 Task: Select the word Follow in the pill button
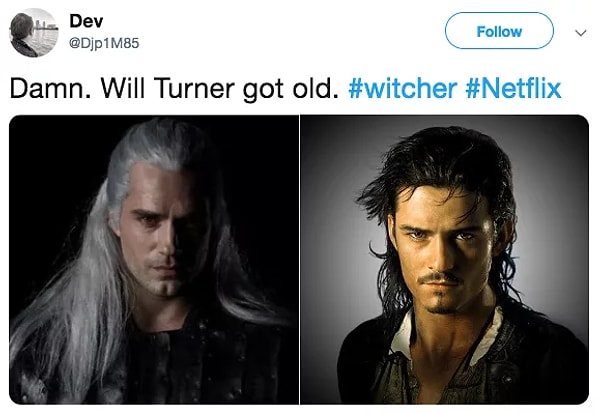click(499, 31)
